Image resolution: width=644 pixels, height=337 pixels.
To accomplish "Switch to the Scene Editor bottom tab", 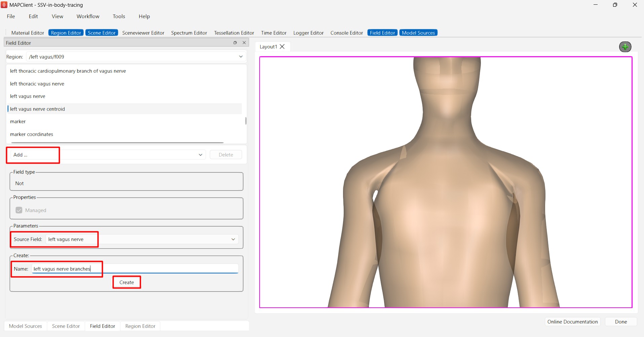I will (66, 326).
